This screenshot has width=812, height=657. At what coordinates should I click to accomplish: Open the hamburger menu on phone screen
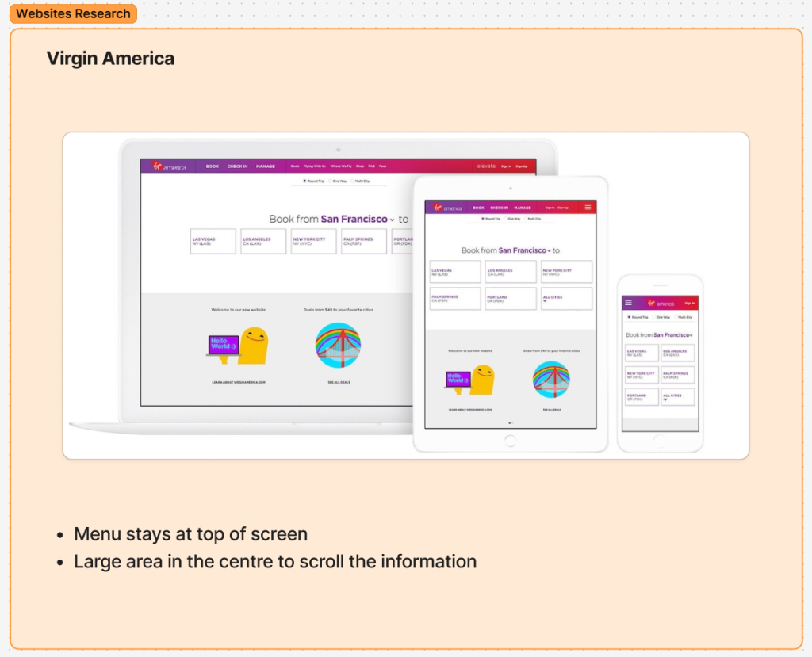click(629, 303)
